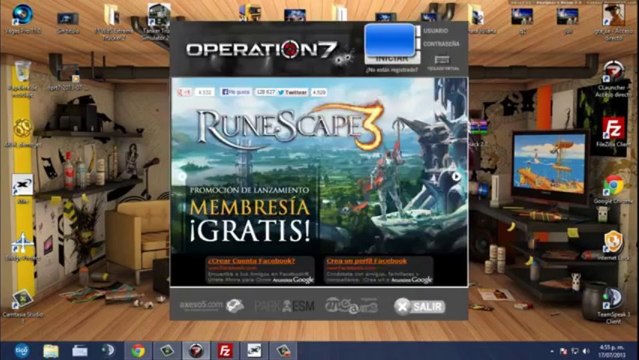The image size is (639, 360).
Task: Open the keyboard taskbar icon
Action: 79,351
